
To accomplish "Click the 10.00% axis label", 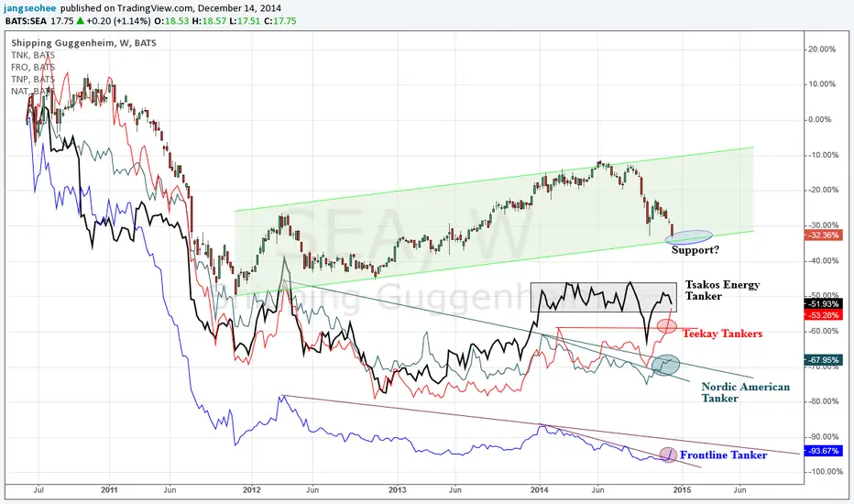I will pos(823,84).
